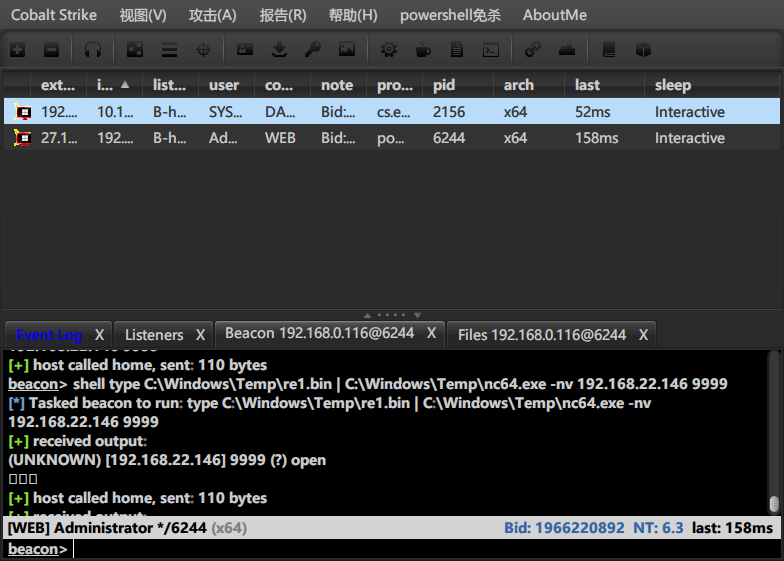Screen dimensions: 784x561
Task: Click the coffee cup Java applet icon
Action: pos(423,50)
